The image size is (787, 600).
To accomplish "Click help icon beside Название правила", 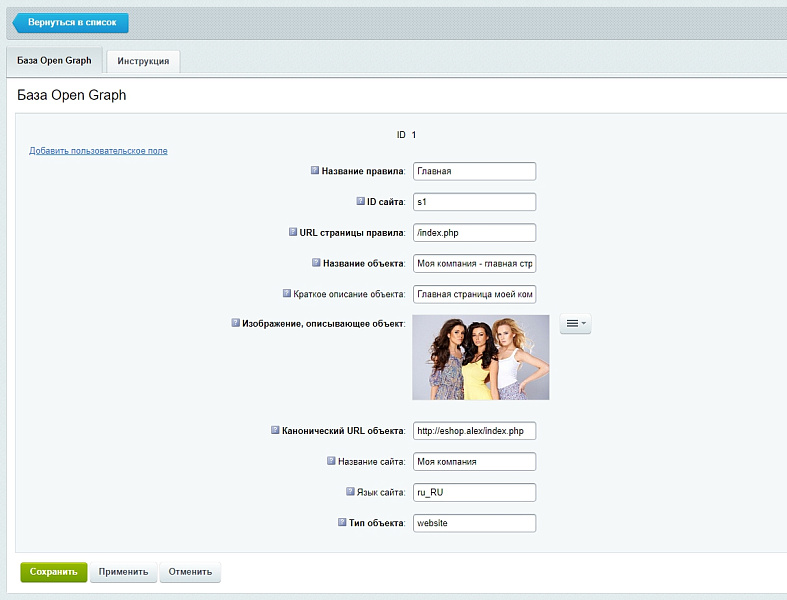I will (x=315, y=171).
